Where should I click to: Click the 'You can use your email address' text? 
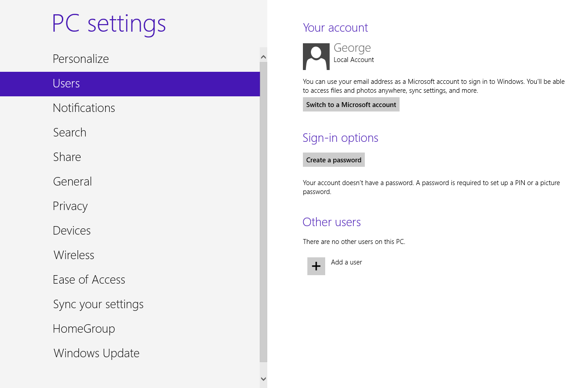click(434, 86)
